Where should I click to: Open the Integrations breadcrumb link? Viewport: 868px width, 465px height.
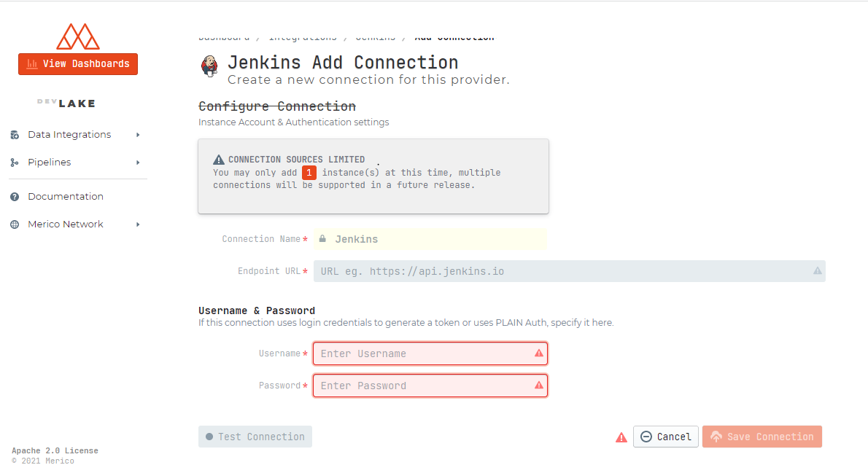(303, 36)
